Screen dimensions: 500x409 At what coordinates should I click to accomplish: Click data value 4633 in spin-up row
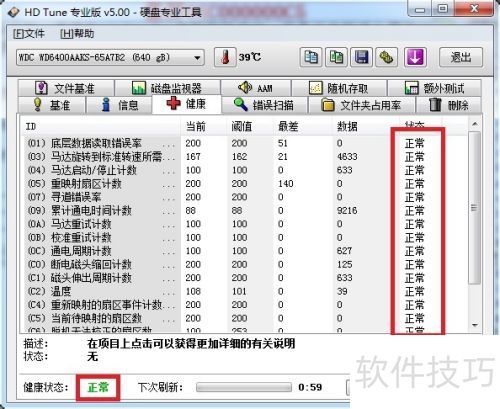click(x=347, y=157)
